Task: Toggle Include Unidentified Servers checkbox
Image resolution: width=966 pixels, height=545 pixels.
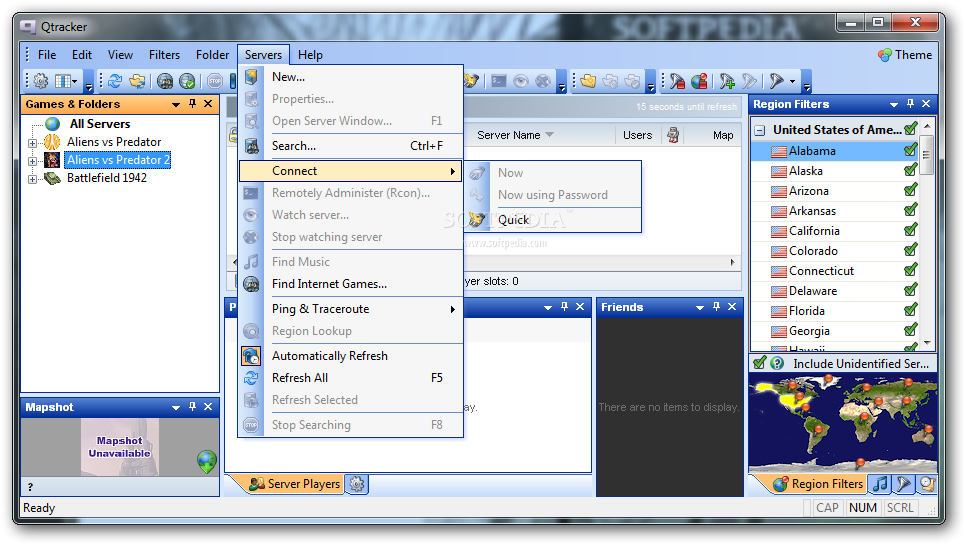Action: [760, 363]
